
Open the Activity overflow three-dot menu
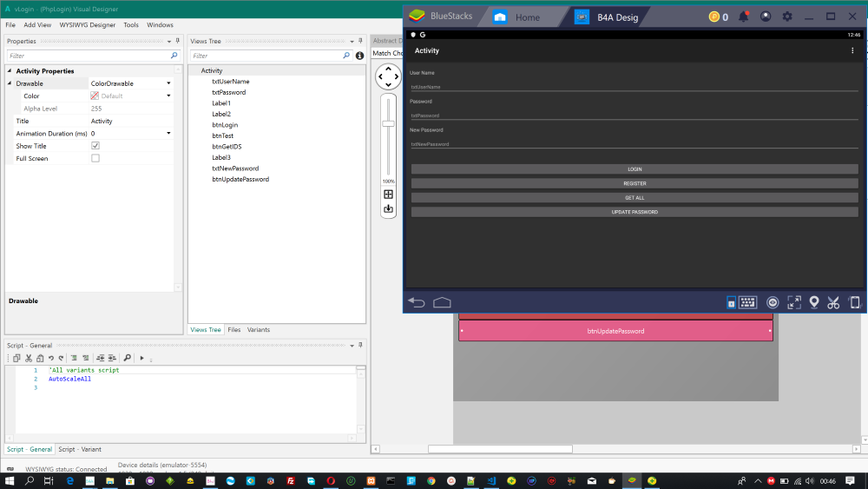coord(852,50)
